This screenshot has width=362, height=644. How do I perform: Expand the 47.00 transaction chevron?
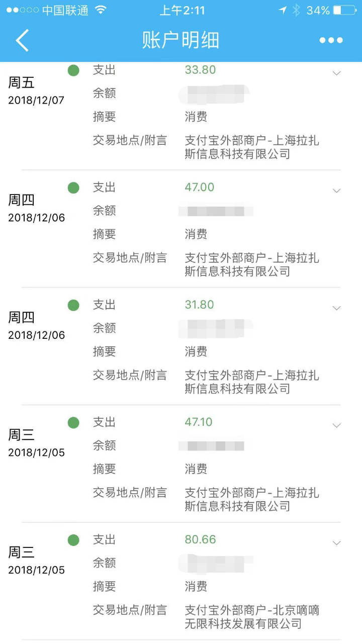[x=337, y=191]
